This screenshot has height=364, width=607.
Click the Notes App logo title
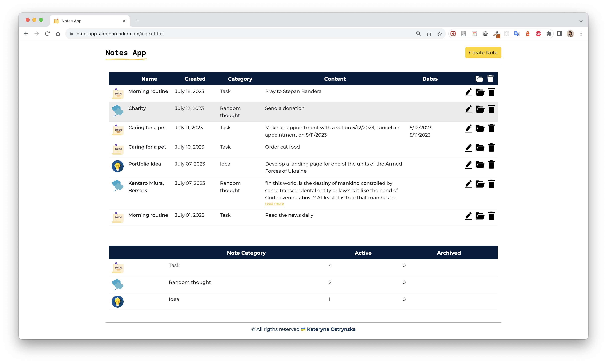pos(126,53)
